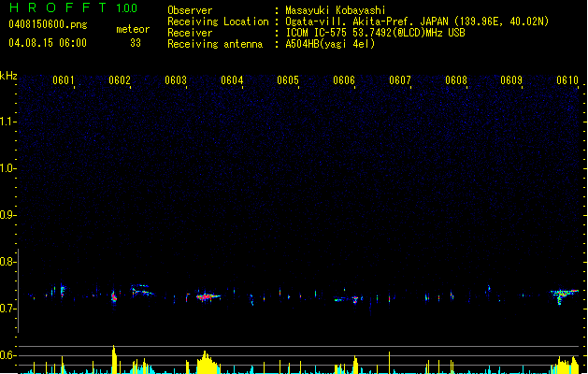Viewport: 588px width, 374px height.
Task: Click the 0608 time marker
Action: 456,80
